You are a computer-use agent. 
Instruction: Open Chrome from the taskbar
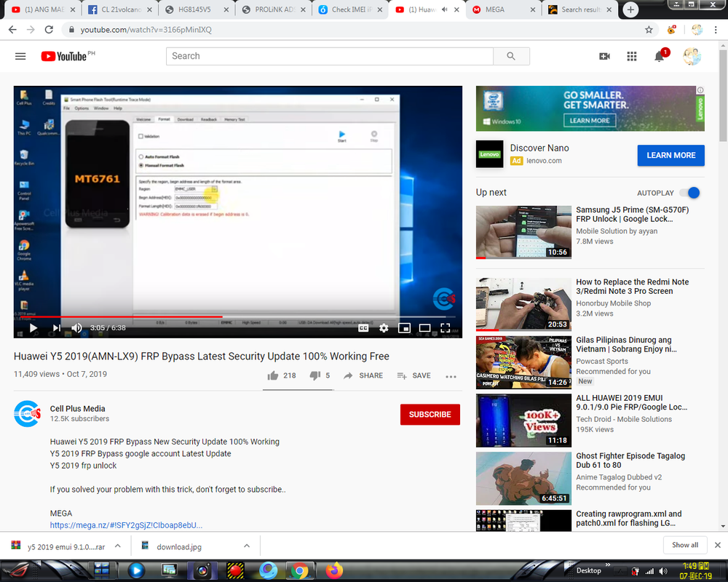[x=299, y=570]
